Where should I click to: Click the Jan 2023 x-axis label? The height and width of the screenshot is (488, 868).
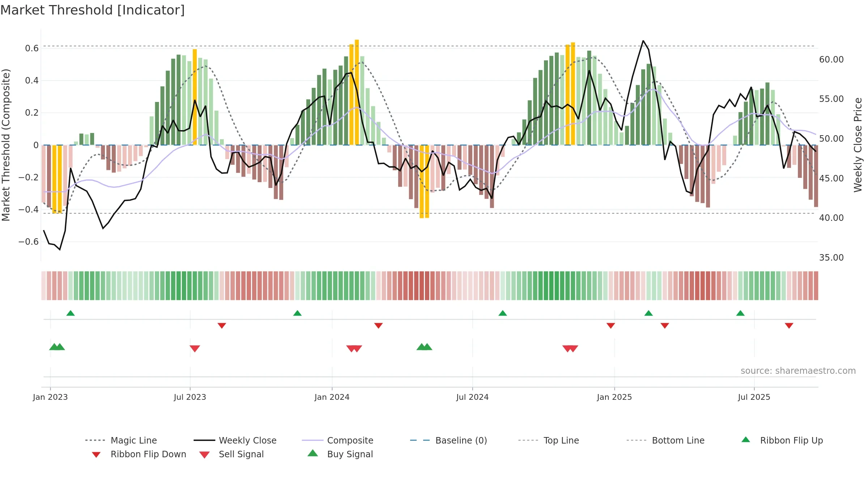tap(50, 397)
